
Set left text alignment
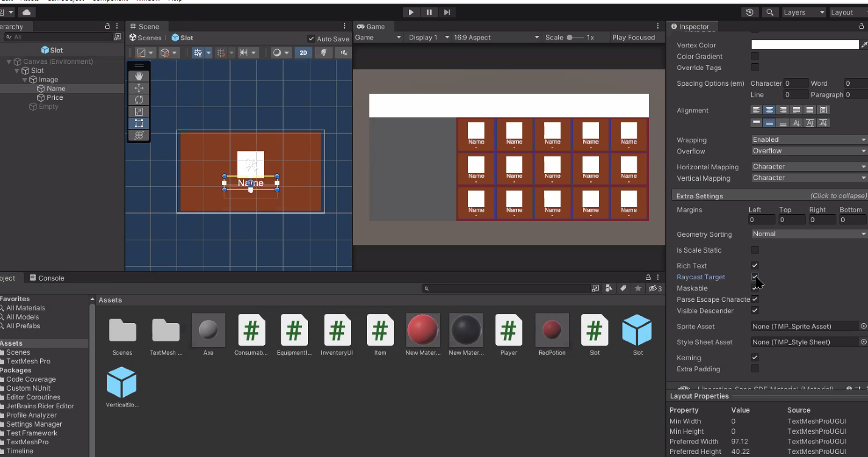[x=756, y=110]
